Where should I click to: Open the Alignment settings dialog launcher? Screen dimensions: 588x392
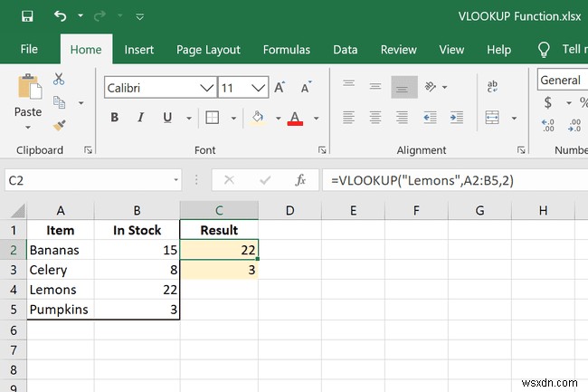point(521,150)
